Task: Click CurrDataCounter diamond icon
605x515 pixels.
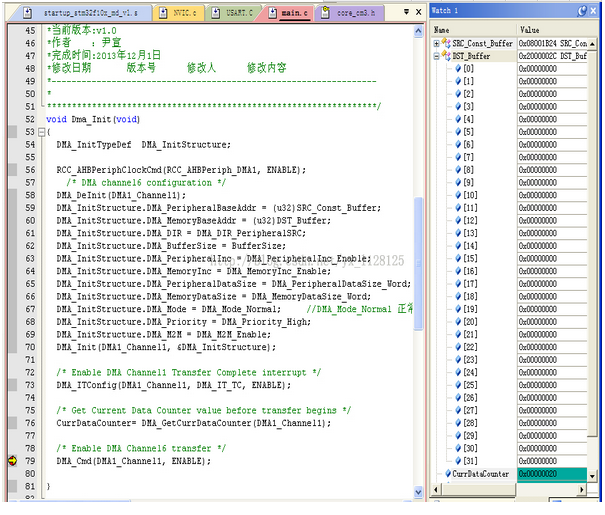Action: (448, 473)
